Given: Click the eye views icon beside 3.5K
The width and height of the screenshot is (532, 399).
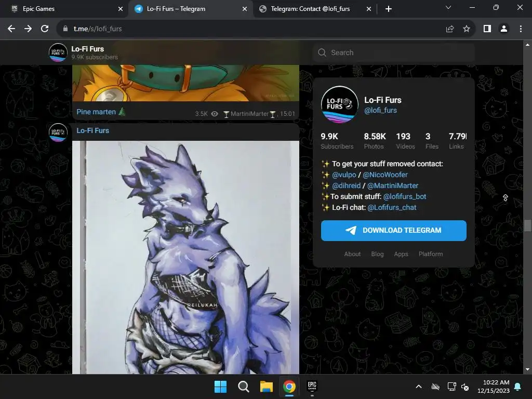Looking at the screenshot, I should [x=215, y=114].
